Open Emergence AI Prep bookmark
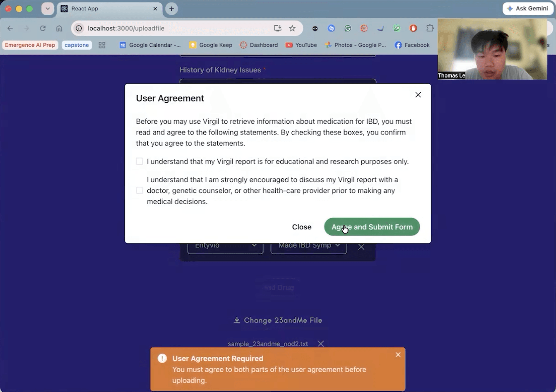556x392 pixels. click(x=30, y=45)
